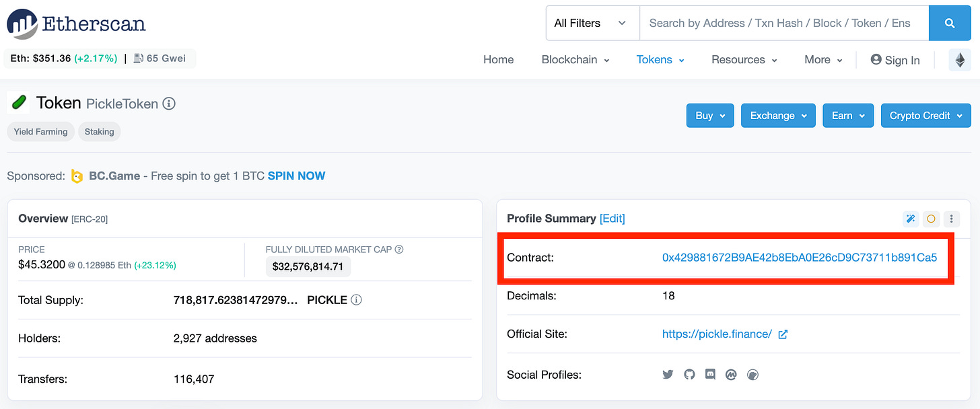This screenshot has width=980, height=409.
Task: Click the SPIN NOW sponsored link
Action: click(296, 176)
